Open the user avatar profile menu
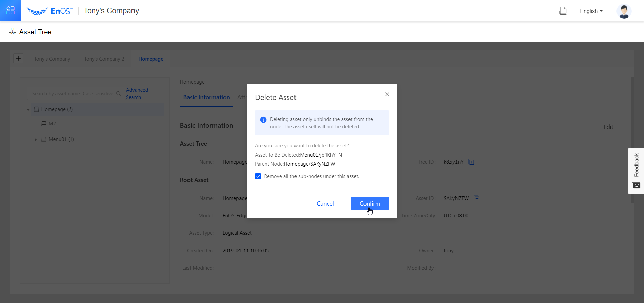Viewport: 644px width, 303px height. click(x=624, y=11)
